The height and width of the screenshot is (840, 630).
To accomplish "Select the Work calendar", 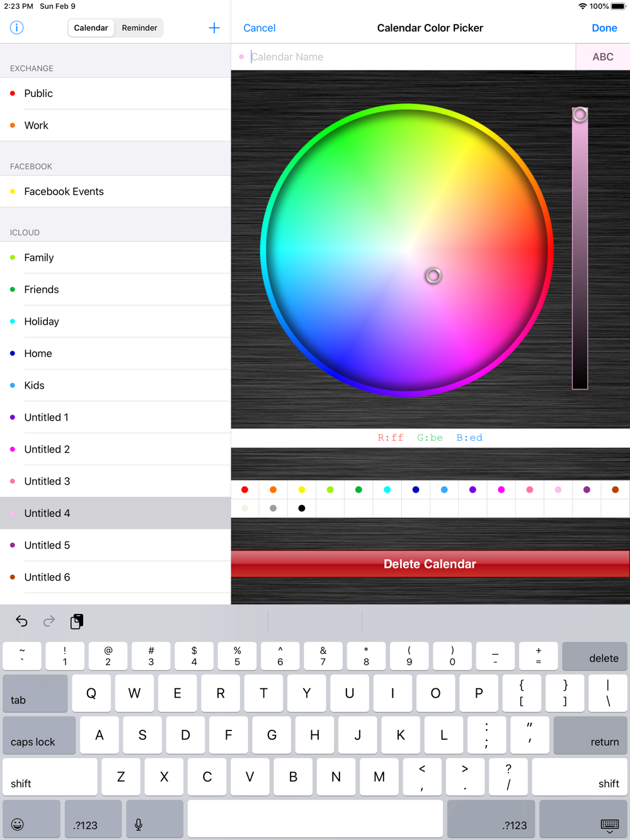I will (x=115, y=125).
